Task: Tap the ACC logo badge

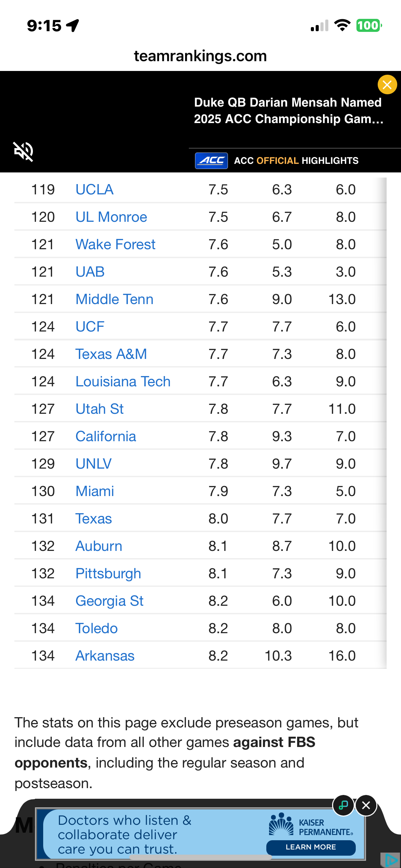Action: [x=211, y=160]
